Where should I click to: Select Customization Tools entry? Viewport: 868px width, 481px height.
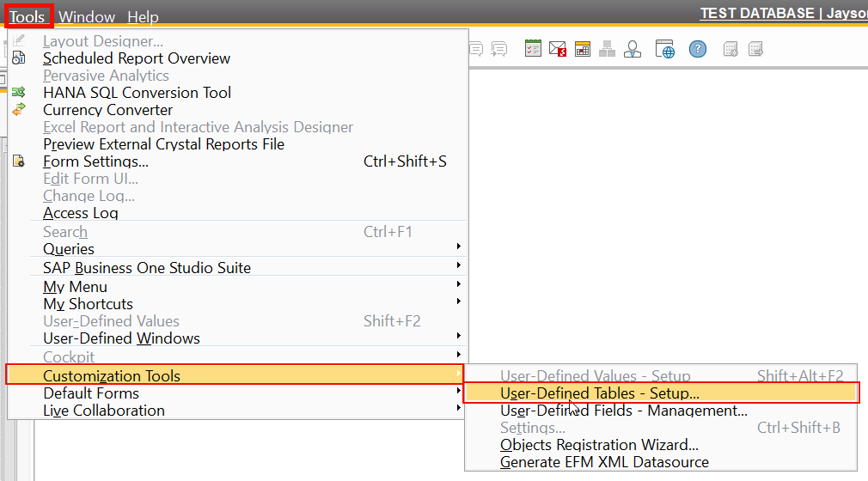pyautogui.click(x=235, y=376)
